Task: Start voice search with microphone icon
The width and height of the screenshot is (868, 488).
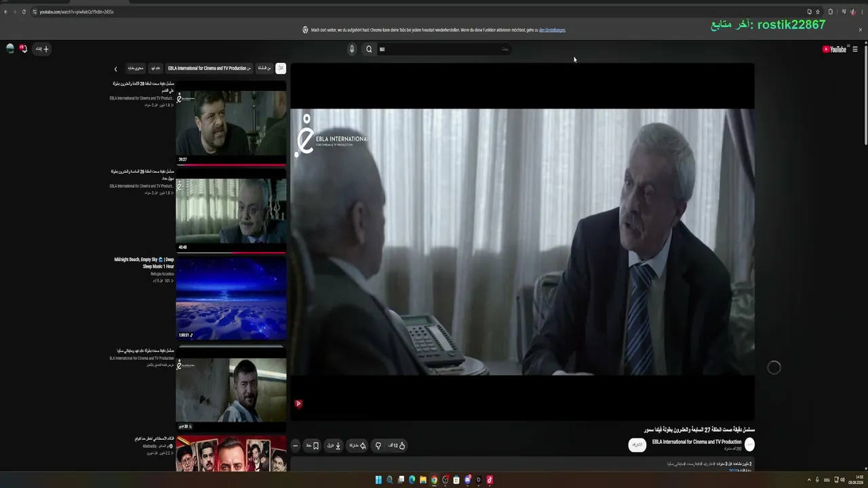Action: pyautogui.click(x=352, y=49)
